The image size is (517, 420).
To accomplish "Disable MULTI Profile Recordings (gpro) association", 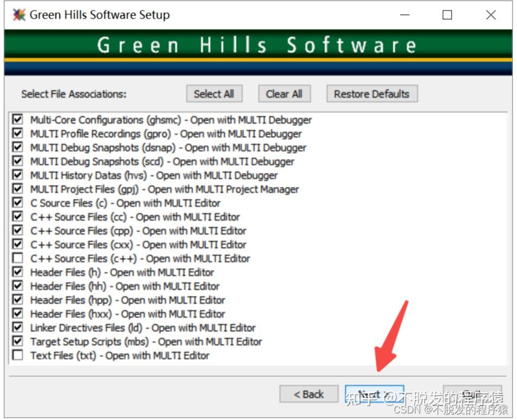I will pos(17,134).
